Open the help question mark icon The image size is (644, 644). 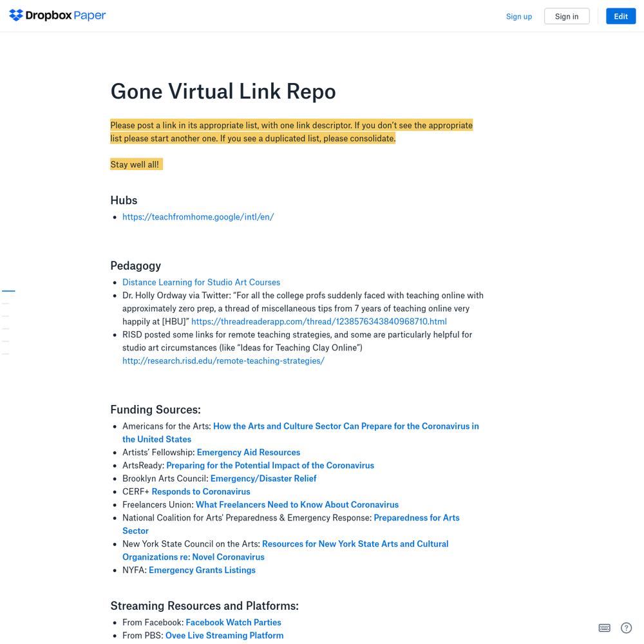[626, 627]
